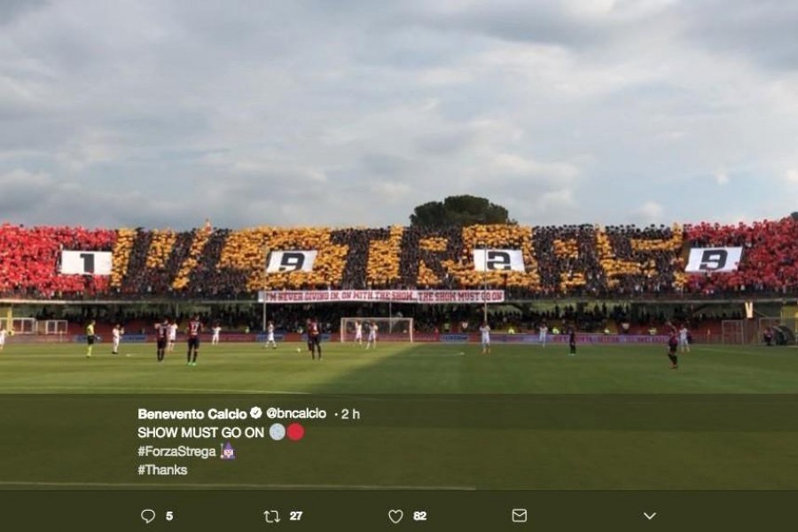Open the Benevento Calcio profile name
This screenshot has height=532, width=798.
(192, 413)
